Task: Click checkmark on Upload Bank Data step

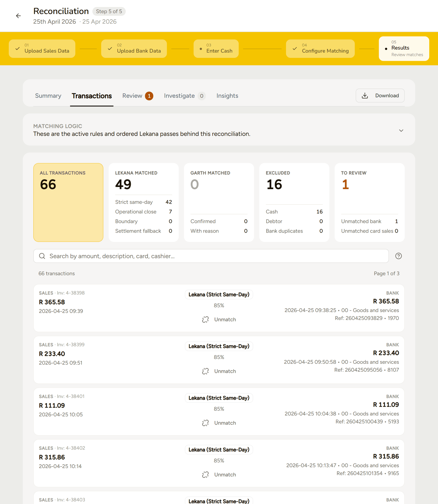Action: 110,49
